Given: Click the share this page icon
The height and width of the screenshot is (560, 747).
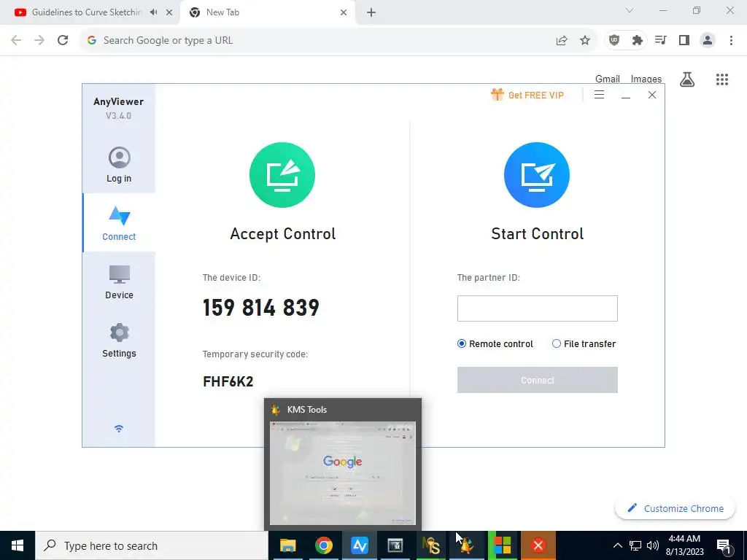Looking at the screenshot, I should pos(562,41).
